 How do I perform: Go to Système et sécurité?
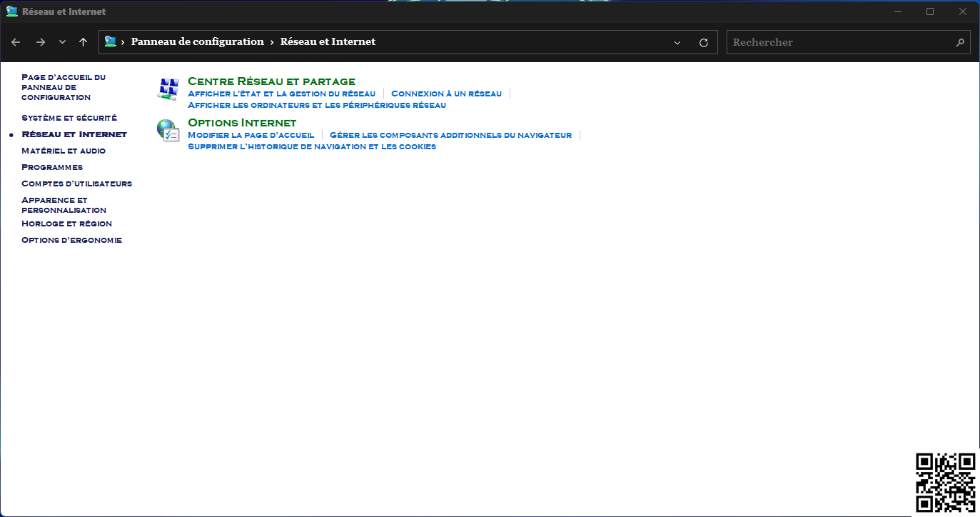(69, 118)
